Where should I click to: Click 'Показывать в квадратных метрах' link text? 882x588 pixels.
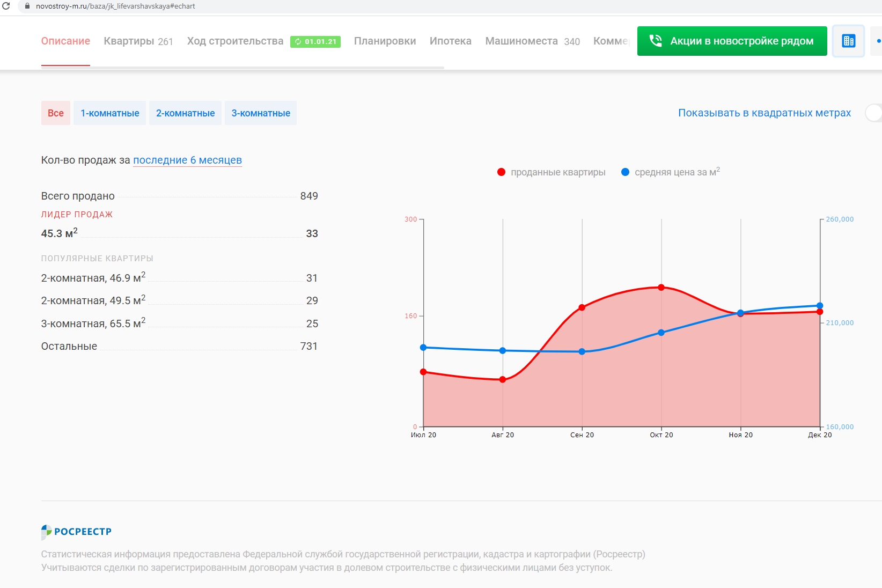click(764, 113)
